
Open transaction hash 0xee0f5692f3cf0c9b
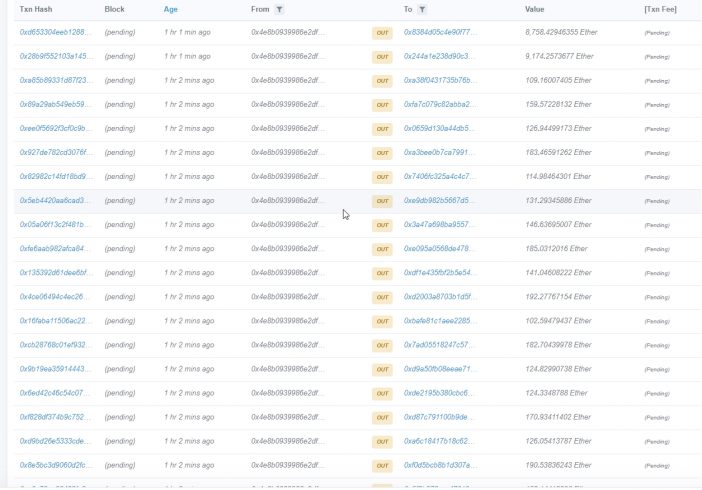tap(56, 129)
